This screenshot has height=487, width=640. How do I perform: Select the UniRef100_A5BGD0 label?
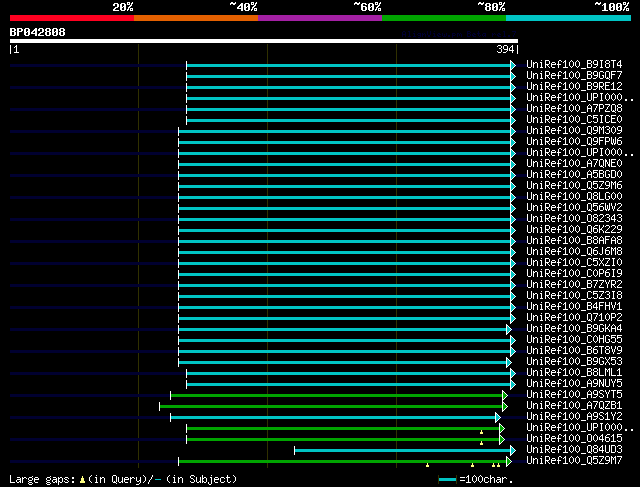[574, 175]
